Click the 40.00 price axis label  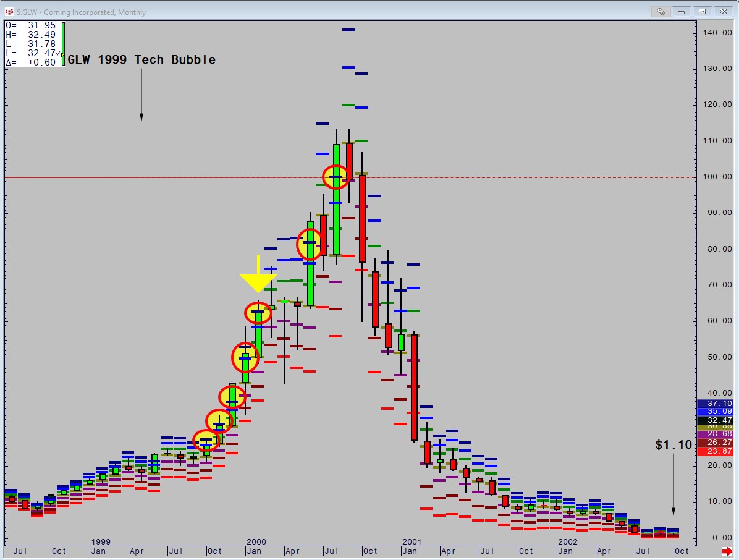pyautogui.click(x=719, y=393)
